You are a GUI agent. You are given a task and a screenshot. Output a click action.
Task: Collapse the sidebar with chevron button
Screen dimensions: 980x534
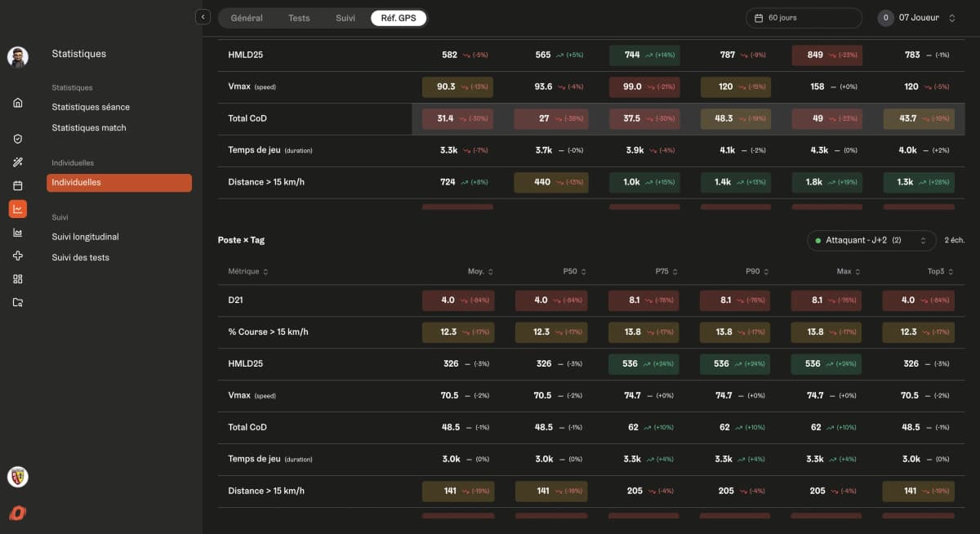coord(203,17)
